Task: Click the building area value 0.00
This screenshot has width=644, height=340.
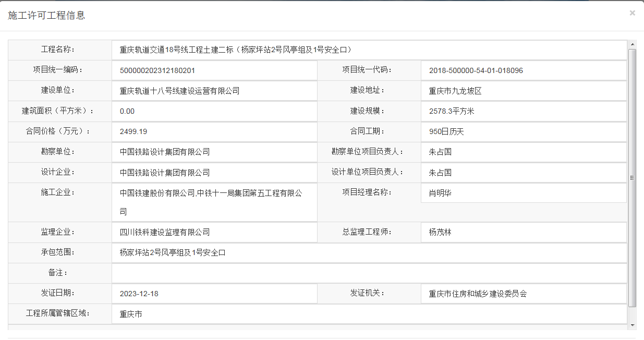Action: [127, 111]
